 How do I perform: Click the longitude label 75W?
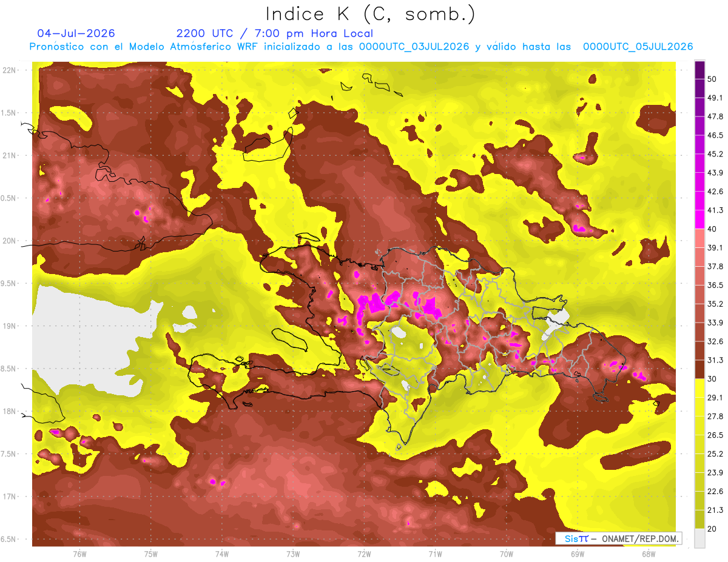pos(151,554)
